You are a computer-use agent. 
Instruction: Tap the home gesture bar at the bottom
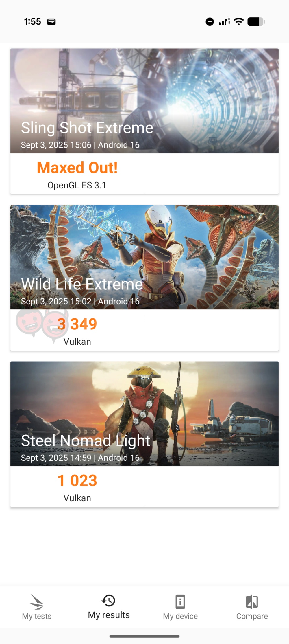pos(144,636)
